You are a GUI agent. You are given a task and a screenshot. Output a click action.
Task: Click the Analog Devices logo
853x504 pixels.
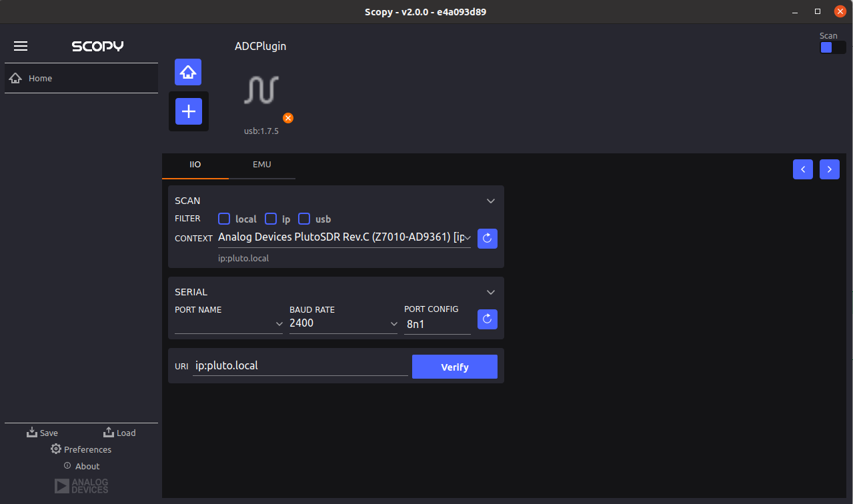pos(81,486)
